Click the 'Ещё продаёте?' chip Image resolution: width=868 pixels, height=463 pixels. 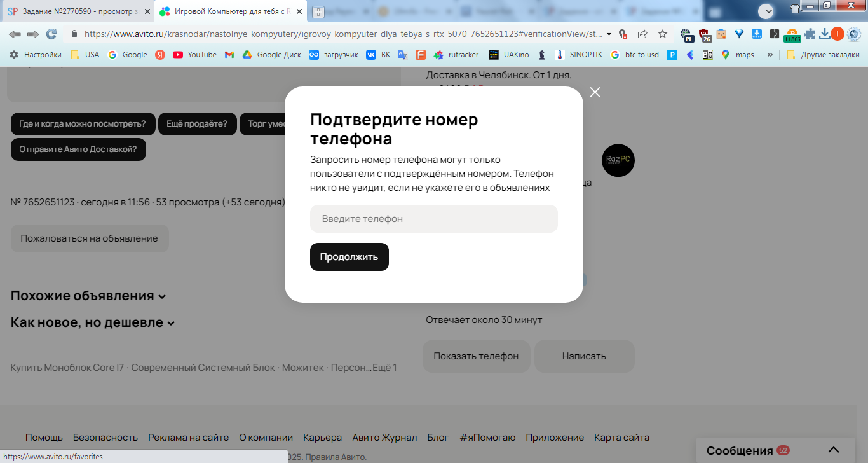pos(197,124)
